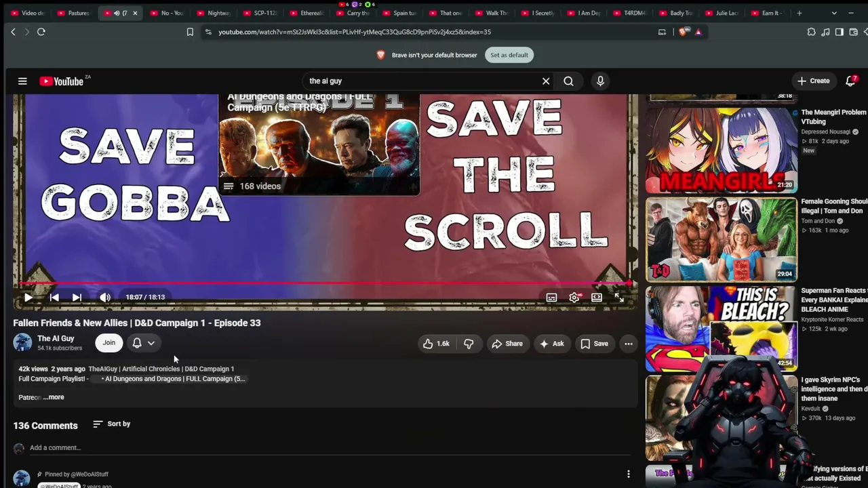Open the YouTube guide hamburger menu
868x488 pixels.
pyautogui.click(x=22, y=81)
